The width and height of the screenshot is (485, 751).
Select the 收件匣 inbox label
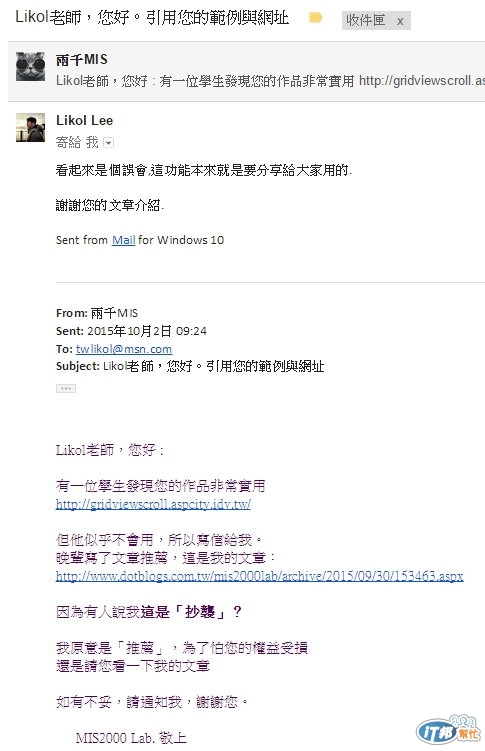[366, 21]
